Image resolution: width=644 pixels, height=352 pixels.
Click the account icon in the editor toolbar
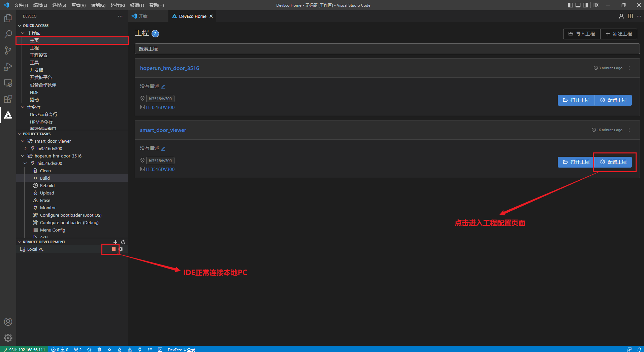coord(621,16)
